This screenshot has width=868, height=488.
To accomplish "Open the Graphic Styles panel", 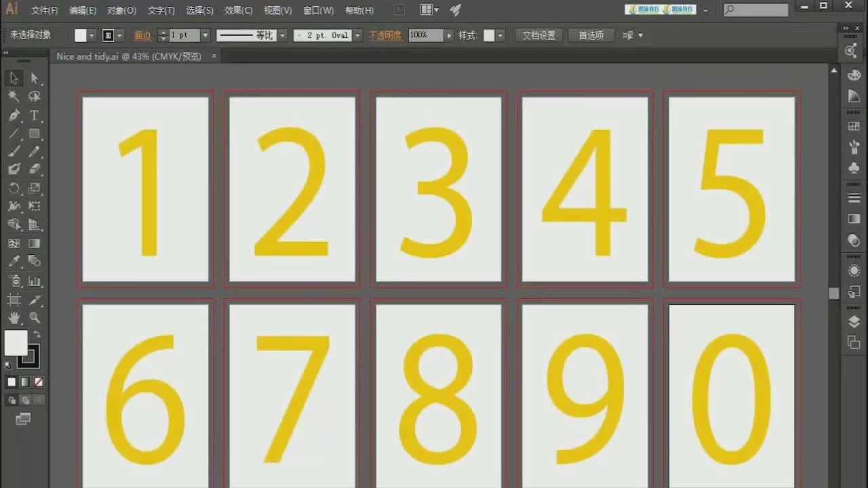I will (x=854, y=291).
